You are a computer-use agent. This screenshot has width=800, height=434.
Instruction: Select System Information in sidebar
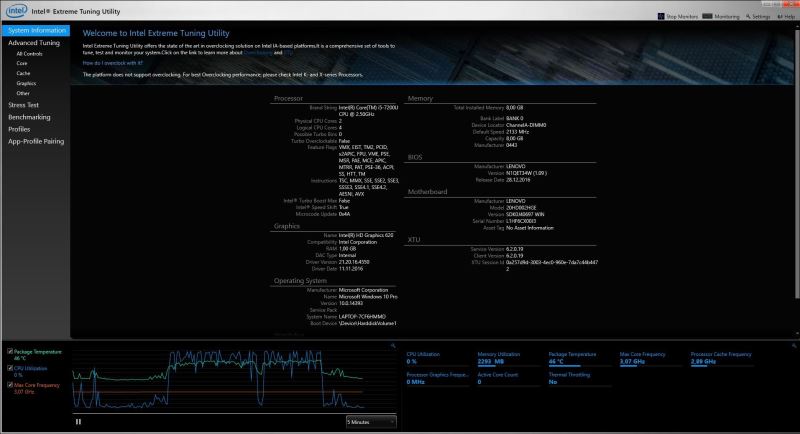coord(36,31)
